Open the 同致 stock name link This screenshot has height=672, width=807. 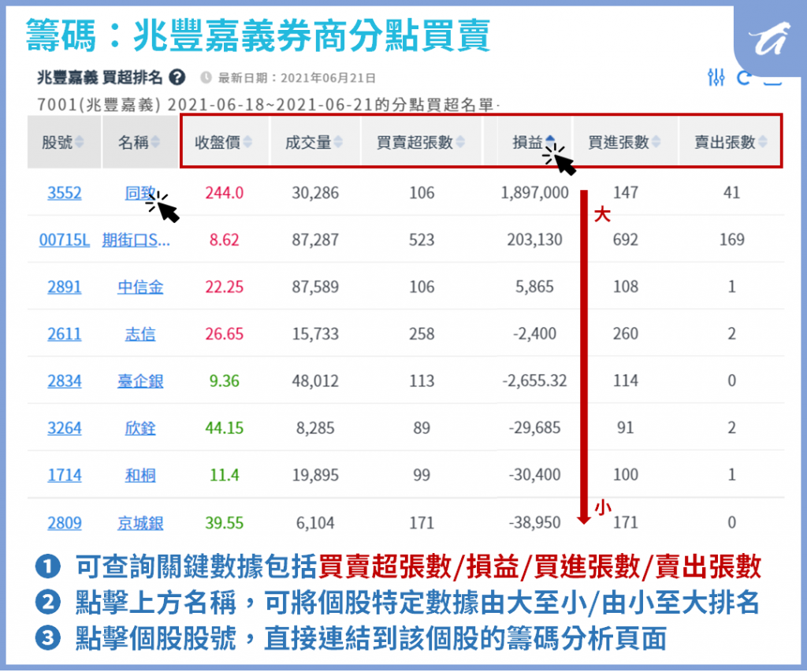(x=140, y=193)
